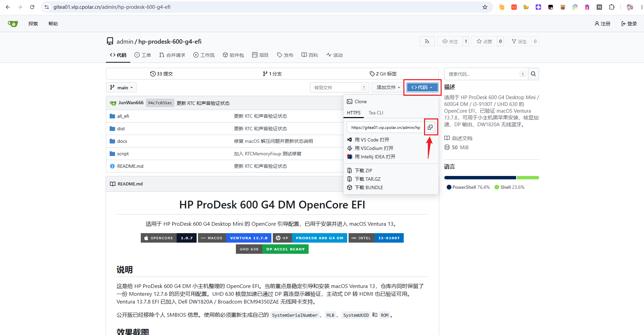
Task: Open the all_efi folder
Action: click(123, 116)
